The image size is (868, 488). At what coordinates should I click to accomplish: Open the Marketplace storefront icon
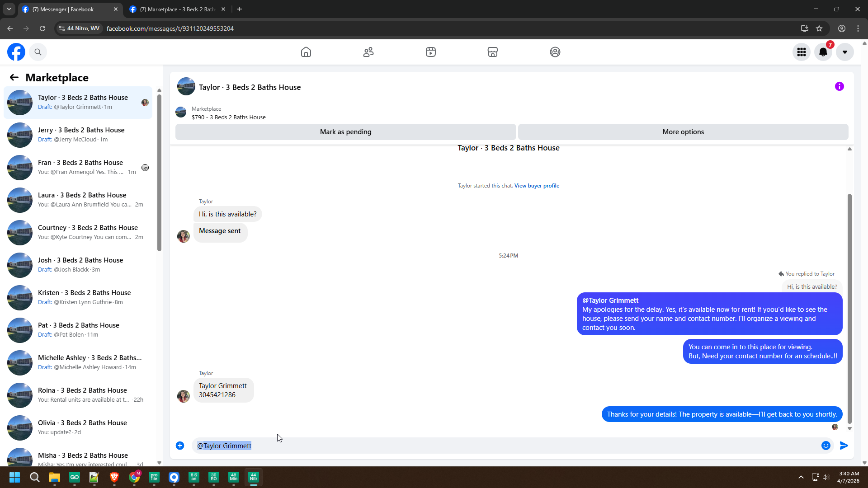493,52
